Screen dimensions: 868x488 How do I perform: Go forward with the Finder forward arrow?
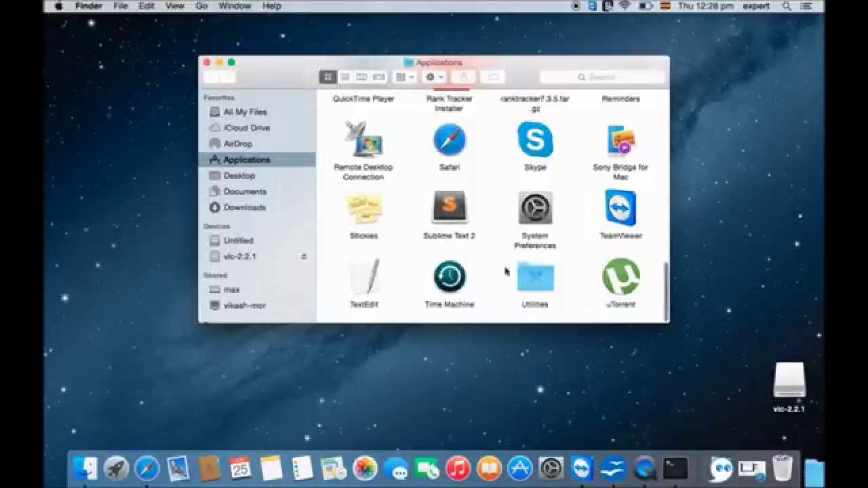(227, 77)
